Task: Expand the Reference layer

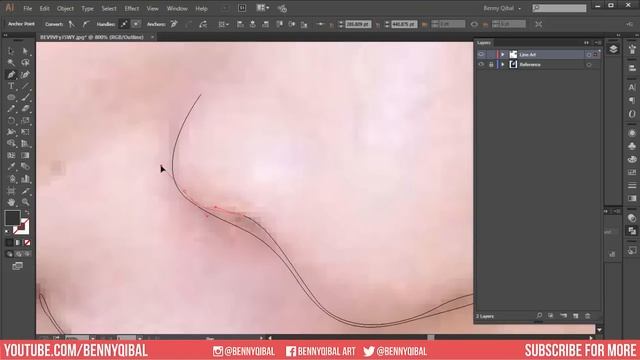Action: pos(503,64)
